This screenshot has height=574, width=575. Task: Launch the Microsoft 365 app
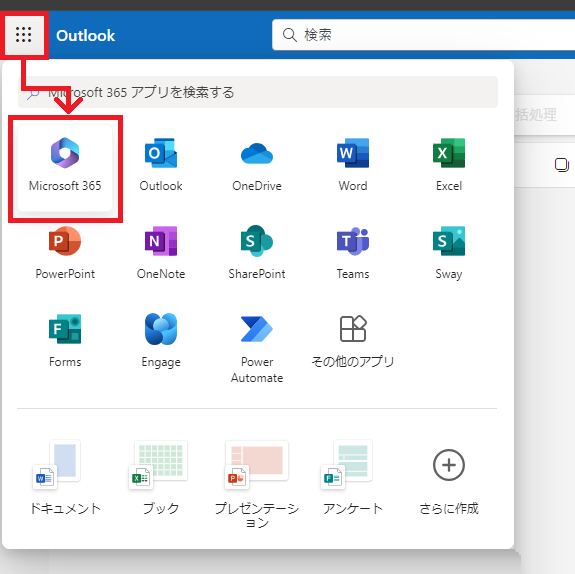[65, 168]
